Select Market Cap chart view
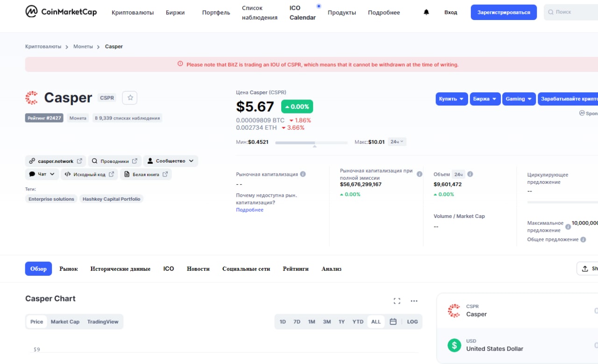 pyautogui.click(x=65, y=322)
